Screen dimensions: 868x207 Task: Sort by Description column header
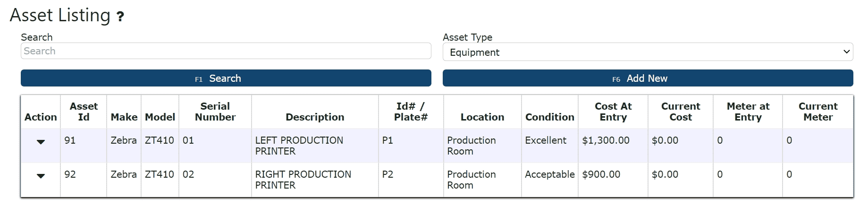(314, 117)
